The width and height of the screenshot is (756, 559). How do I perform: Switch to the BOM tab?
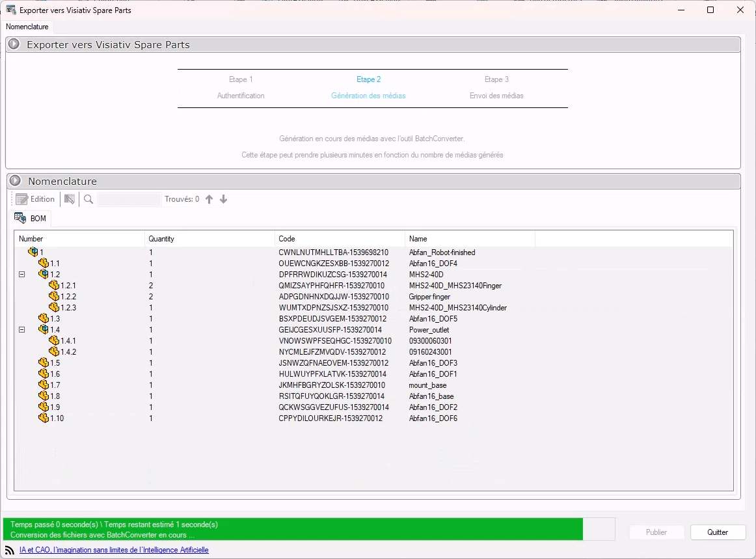point(32,218)
